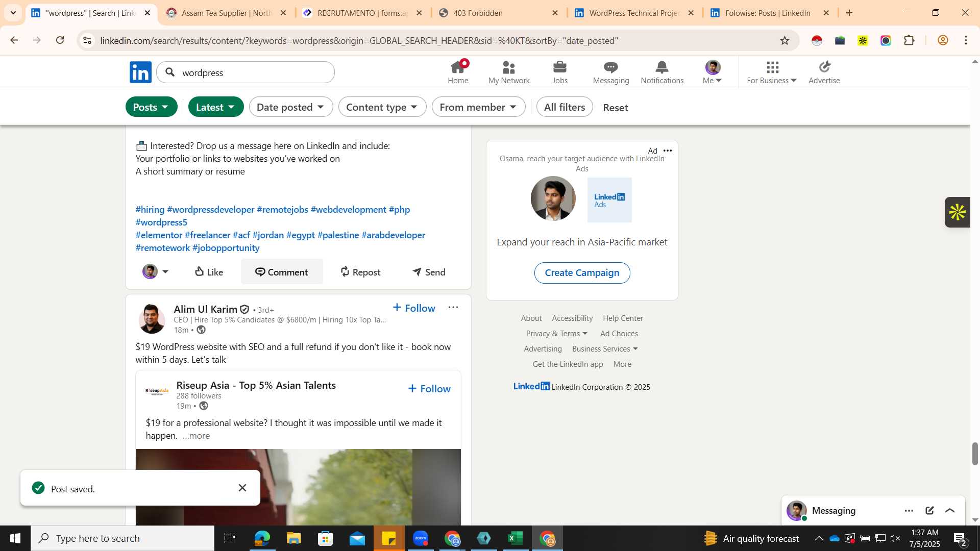Comment on the hiring post
Screen dimensions: 980x551
pyautogui.click(x=282, y=272)
